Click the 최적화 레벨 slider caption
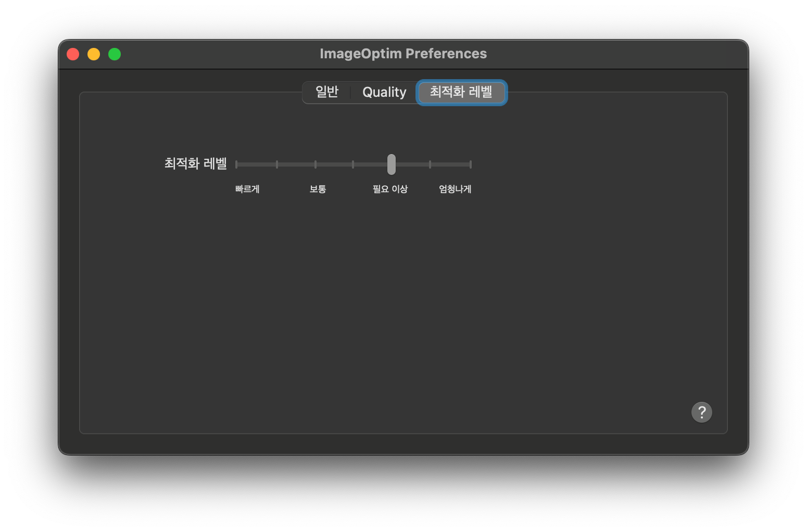The height and width of the screenshot is (532, 807). point(196,163)
